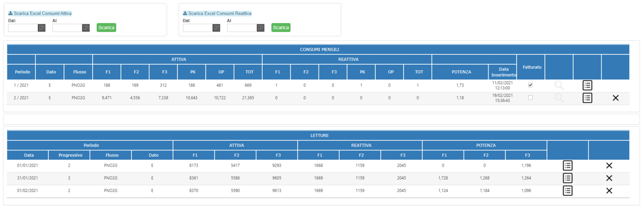Focus the Attiva Al date field
644x210 pixels.
[x=67, y=28]
